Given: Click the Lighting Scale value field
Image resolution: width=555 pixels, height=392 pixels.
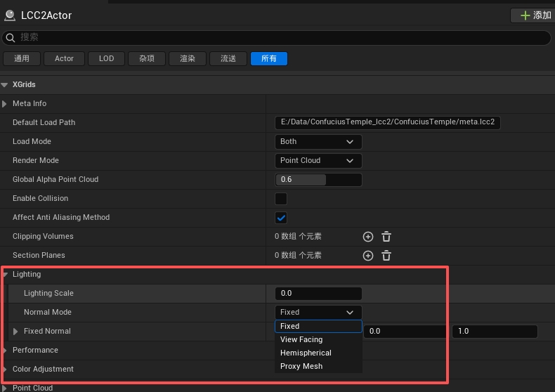Looking at the screenshot, I should tap(318, 293).
